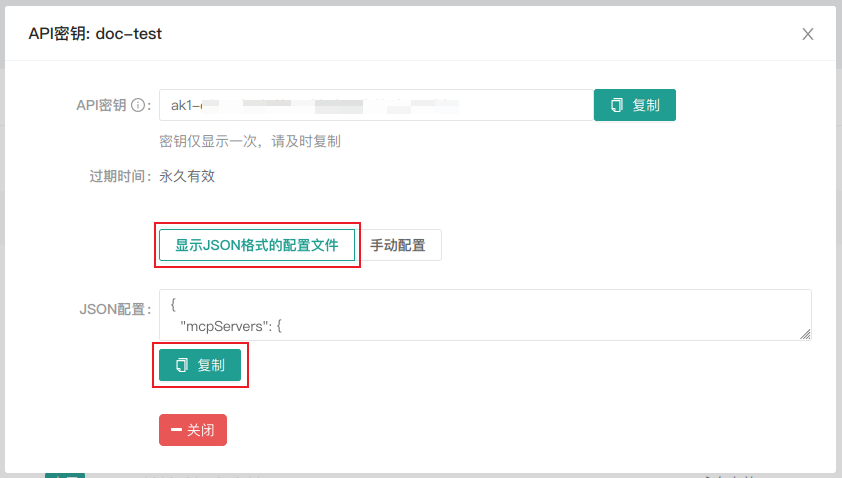The width and height of the screenshot is (842, 478).
Task: Click the JSON配置 label
Action: [115, 309]
